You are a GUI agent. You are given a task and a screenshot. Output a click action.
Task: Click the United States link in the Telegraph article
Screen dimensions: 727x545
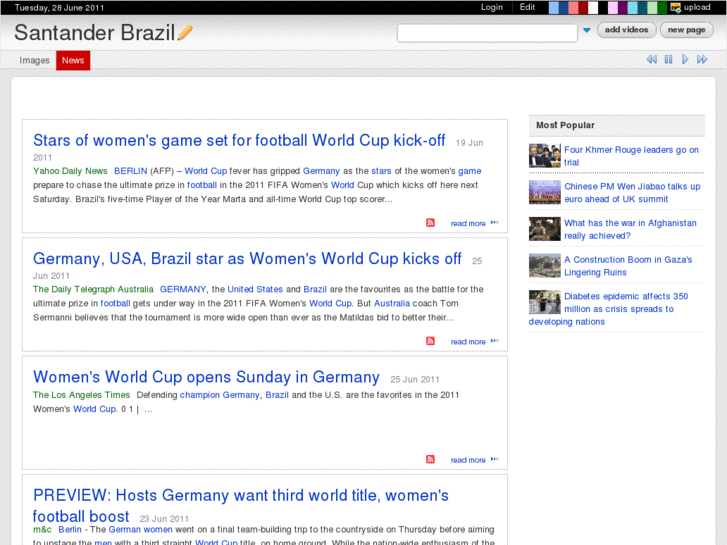tap(255, 289)
